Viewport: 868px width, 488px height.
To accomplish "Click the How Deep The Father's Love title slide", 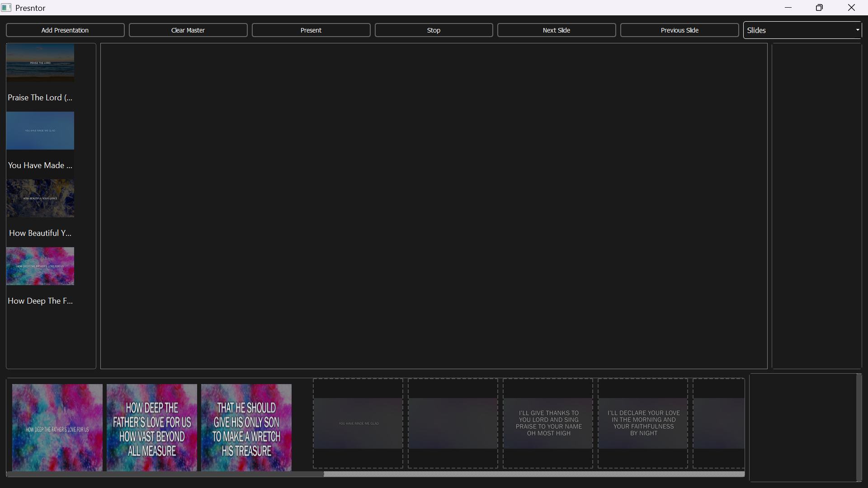I will [x=57, y=427].
